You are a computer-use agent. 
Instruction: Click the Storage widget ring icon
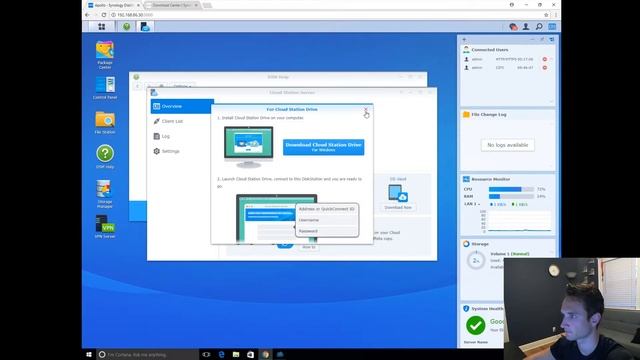click(x=466, y=244)
